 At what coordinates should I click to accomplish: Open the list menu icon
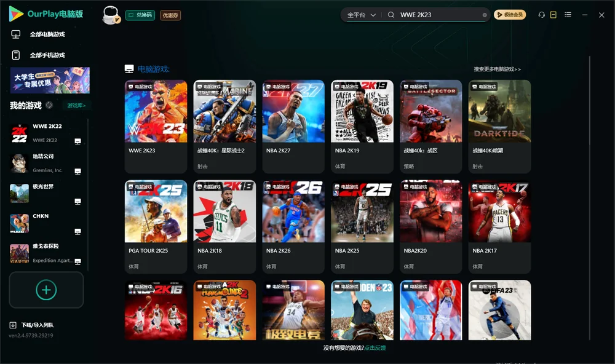568,15
